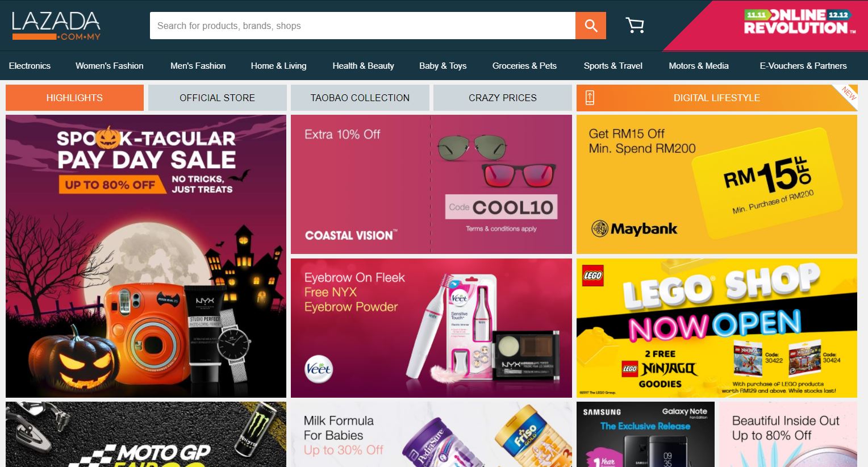This screenshot has height=467, width=868.
Task: Click the Lazada.com.my logo
Action: pos(56,26)
